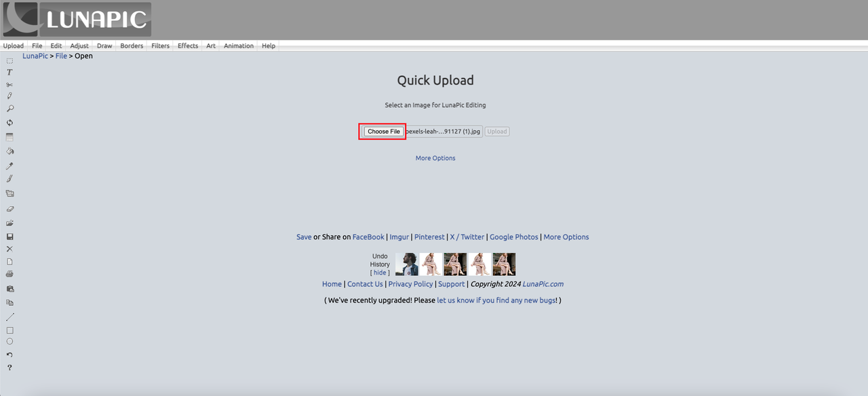Click the X close image icon
Screen dimensions: 868x396
[9, 249]
